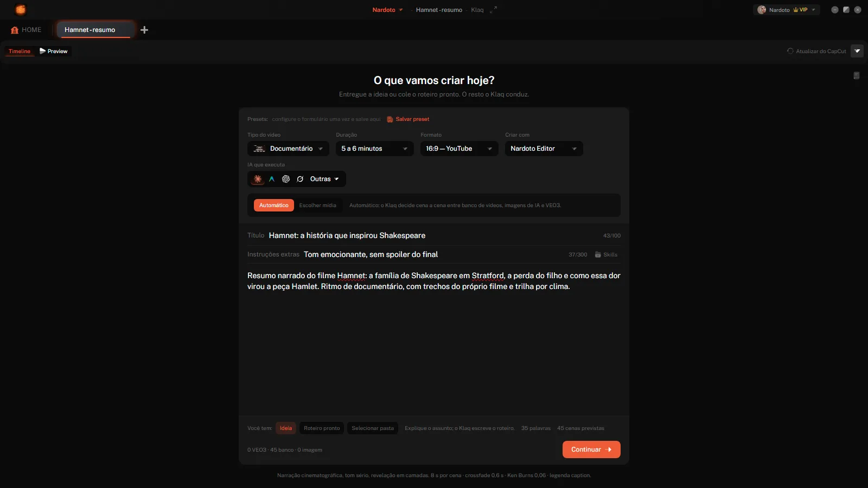Click the Salvar preset icon
This screenshot has height=488, width=868.
tap(390, 119)
